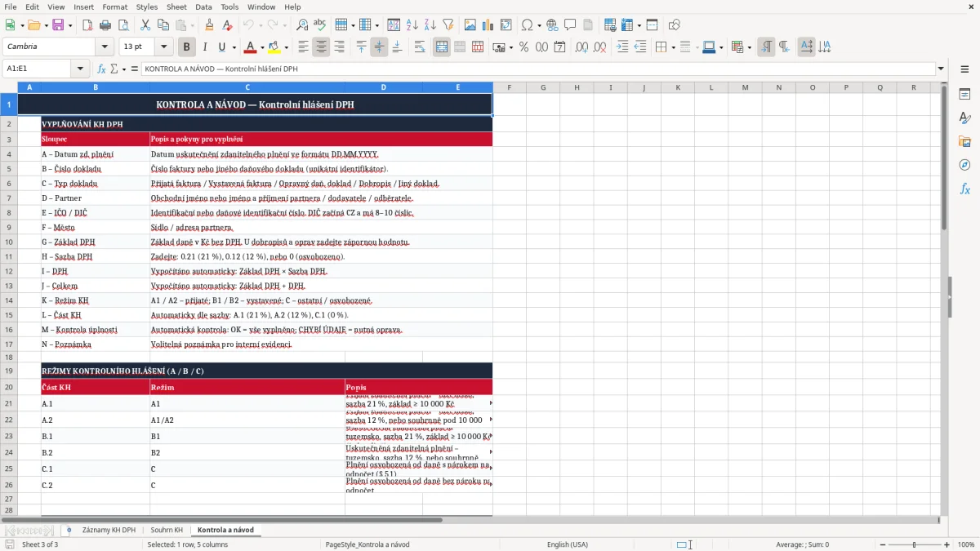
Task: Click the Sort Ascending toolbar icon
Action: point(412,25)
